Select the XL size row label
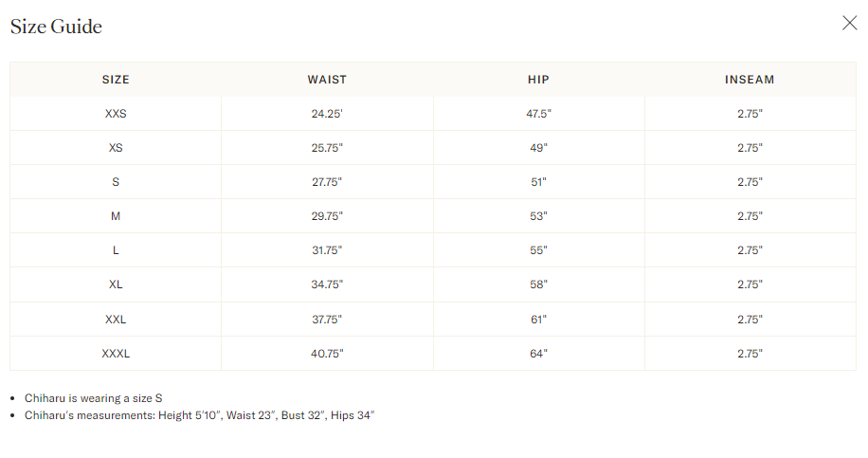Screen dimensions: 868x458 (x=116, y=284)
